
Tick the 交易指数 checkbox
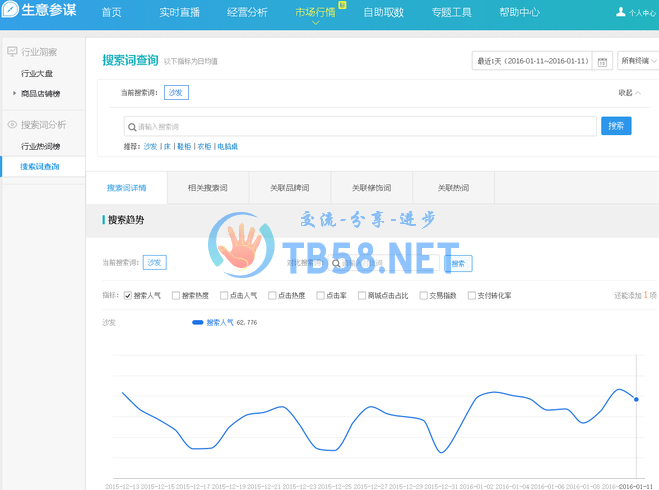pos(423,296)
